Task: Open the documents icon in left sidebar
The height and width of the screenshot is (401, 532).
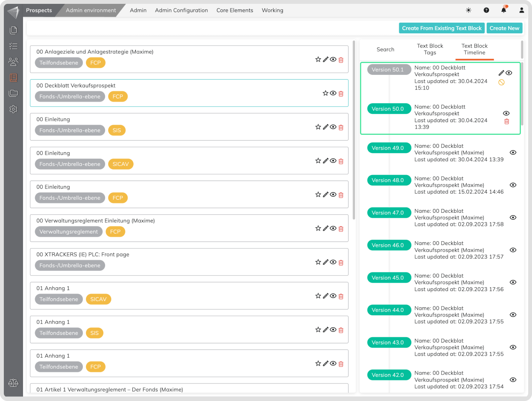Action: click(13, 30)
